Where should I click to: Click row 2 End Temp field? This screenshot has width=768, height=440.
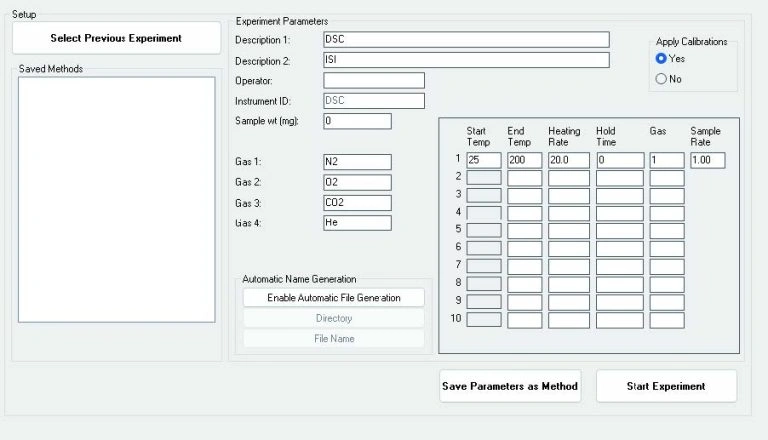click(x=524, y=178)
